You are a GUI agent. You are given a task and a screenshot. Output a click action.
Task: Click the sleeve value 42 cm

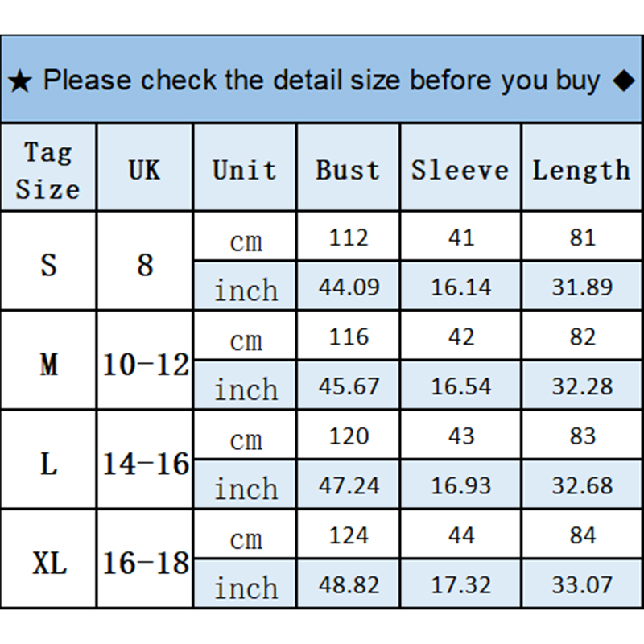[460, 336]
